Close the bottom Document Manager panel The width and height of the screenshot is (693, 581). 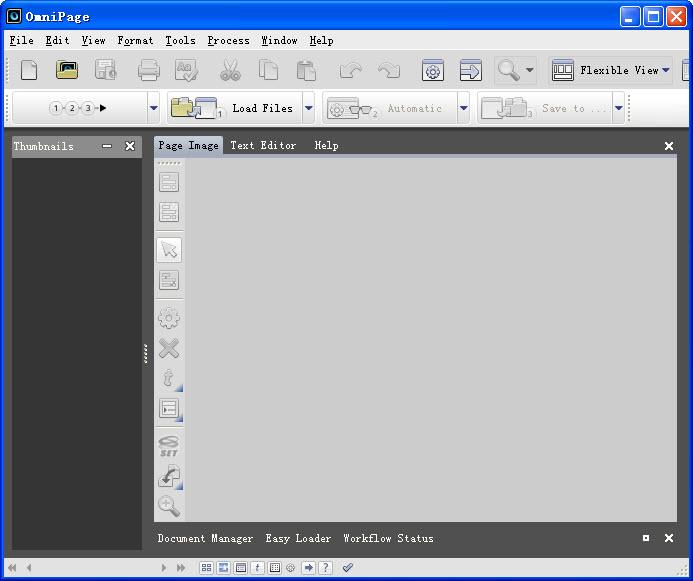click(x=669, y=538)
